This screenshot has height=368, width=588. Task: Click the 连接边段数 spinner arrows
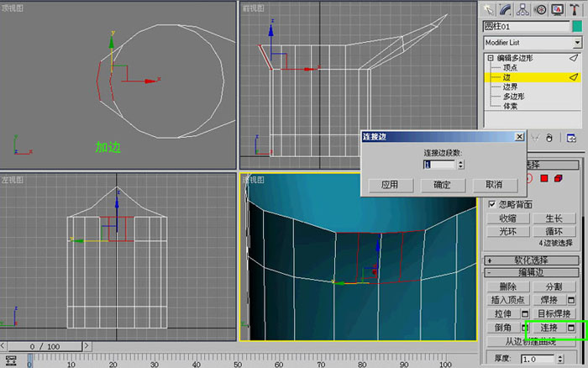click(x=461, y=165)
